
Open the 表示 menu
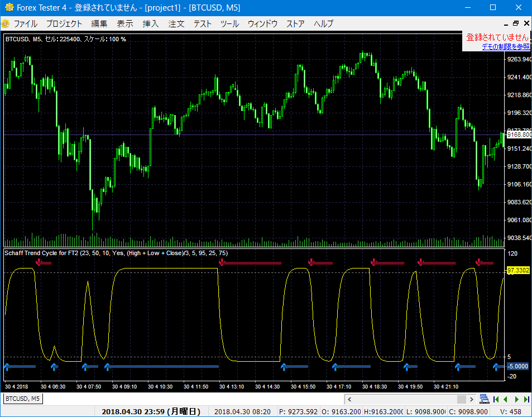[x=125, y=24]
